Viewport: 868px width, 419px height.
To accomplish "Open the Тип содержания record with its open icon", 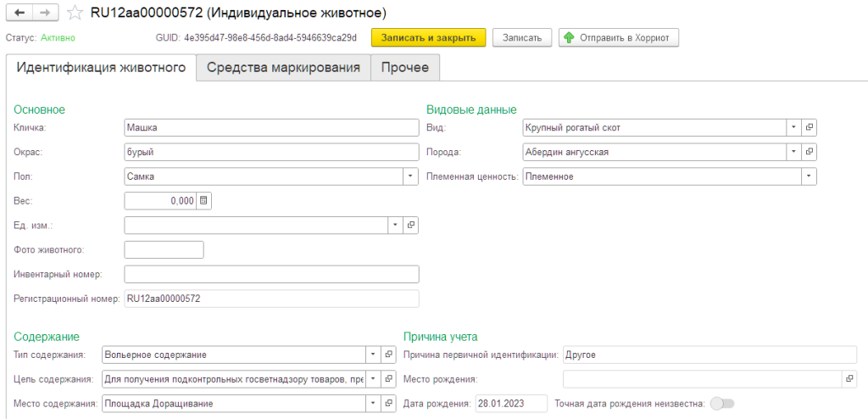I will [388, 355].
